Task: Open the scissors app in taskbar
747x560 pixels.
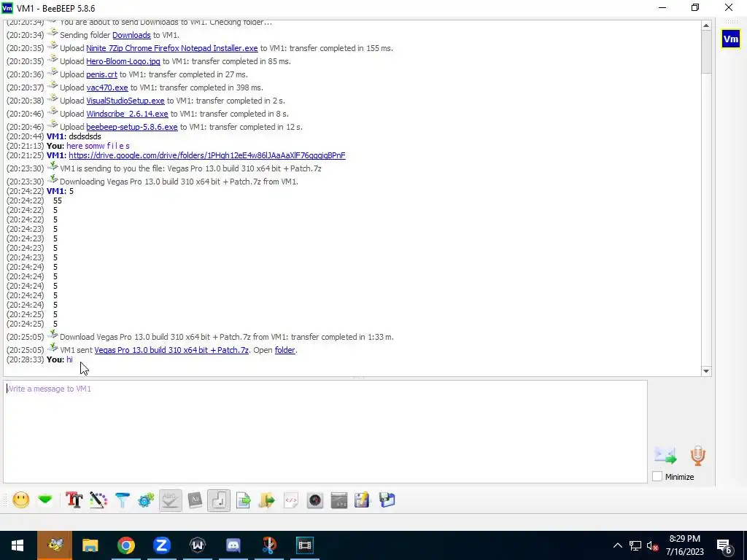Action: coord(269,545)
